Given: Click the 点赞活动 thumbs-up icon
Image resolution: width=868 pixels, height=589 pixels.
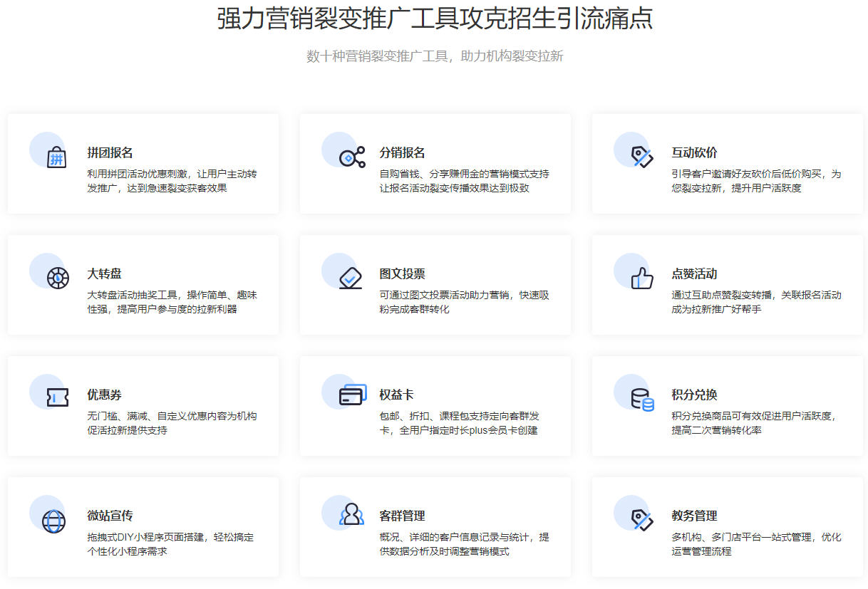Looking at the screenshot, I should 641,278.
